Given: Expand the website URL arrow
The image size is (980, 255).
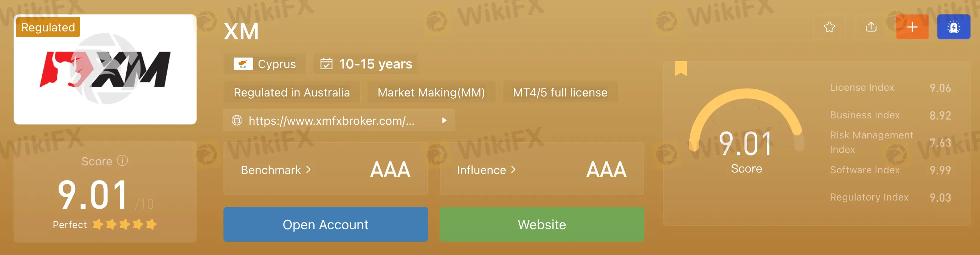Looking at the screenshot, I should pyautogui.click(x=444, y=121).
